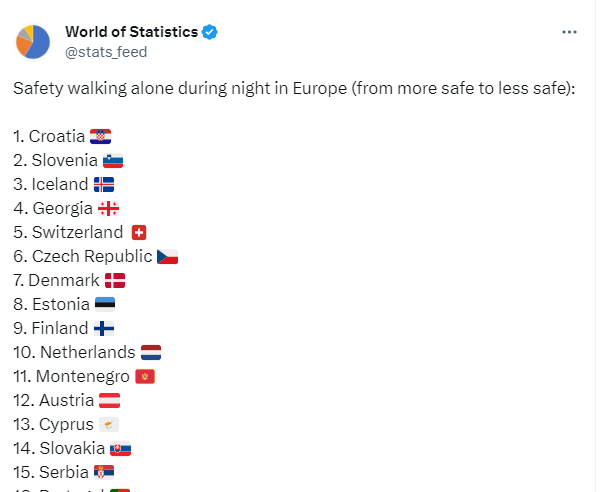Click the Slovenia flag emoji

pos(112,160)
